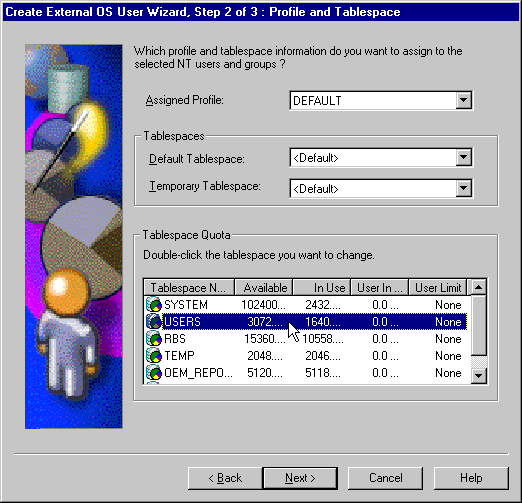Select the USERS tablespace row name
This screenshot has width=522, height=503.
(x=182, y=322)
